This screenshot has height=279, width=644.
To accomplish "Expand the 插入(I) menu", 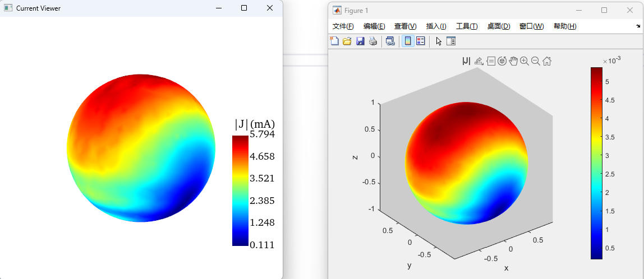I will [436, 26].
